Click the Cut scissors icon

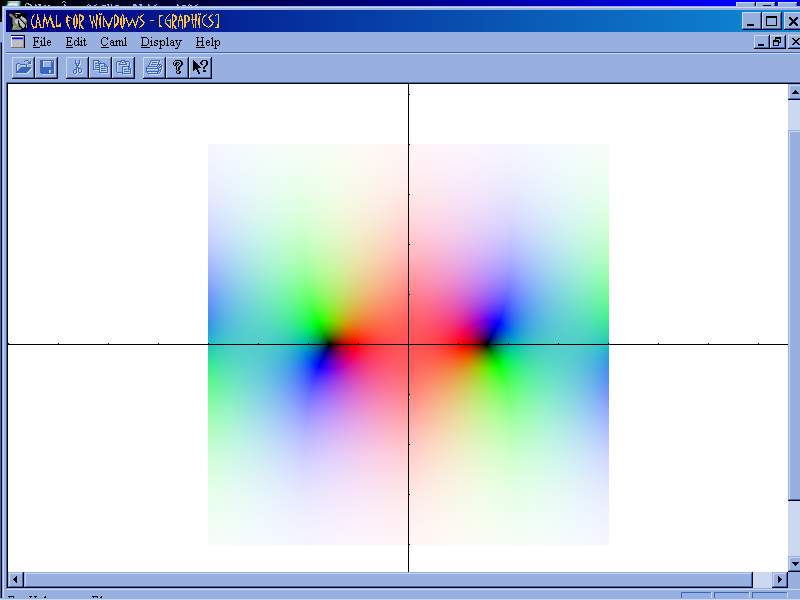[x=77, y=67]
